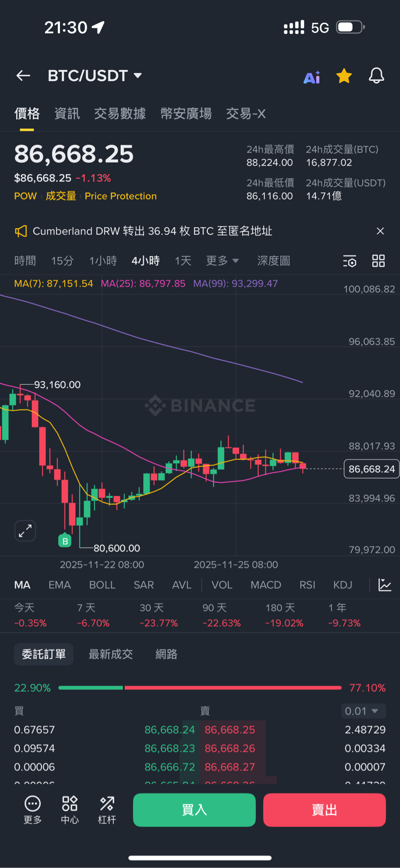This screenshot has width=400, height=868.
Task: Expand the 更多 timeframe dropdown
Action: coord(222,261)
